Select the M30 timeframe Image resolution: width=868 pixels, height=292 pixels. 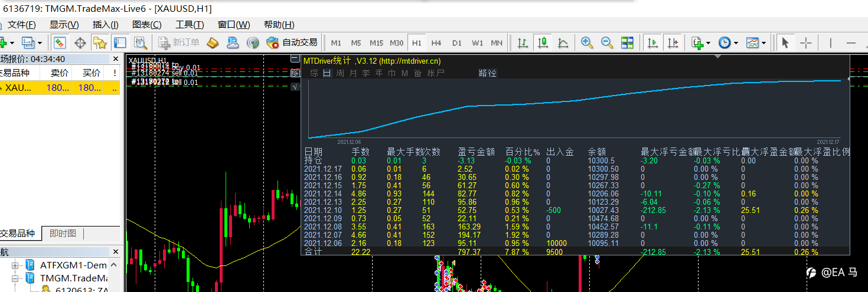pyautogui.click(x=397, y=42)
